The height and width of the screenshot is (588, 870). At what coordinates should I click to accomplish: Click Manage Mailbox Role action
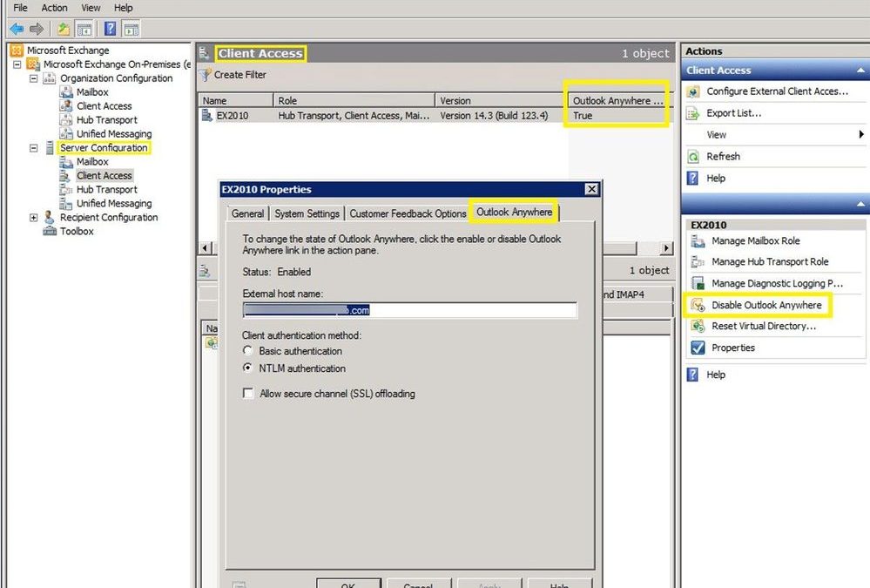click(x=755, y=241)
